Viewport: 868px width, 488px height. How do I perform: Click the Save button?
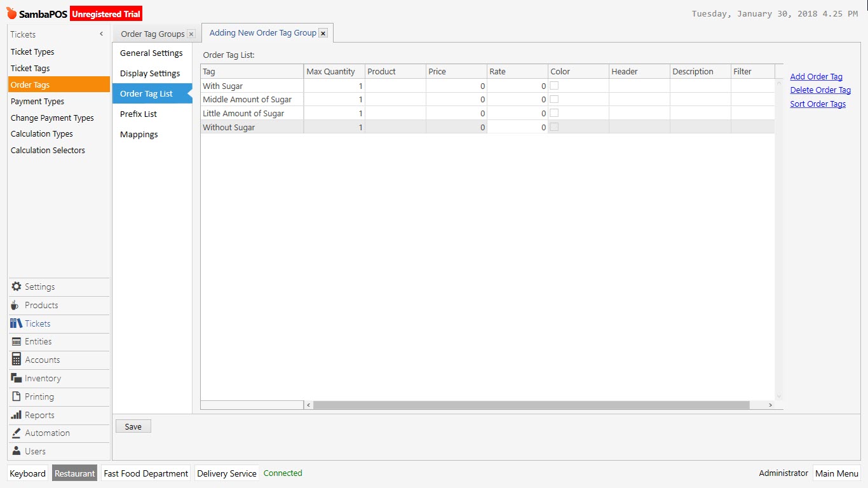(x=133, y=426)
